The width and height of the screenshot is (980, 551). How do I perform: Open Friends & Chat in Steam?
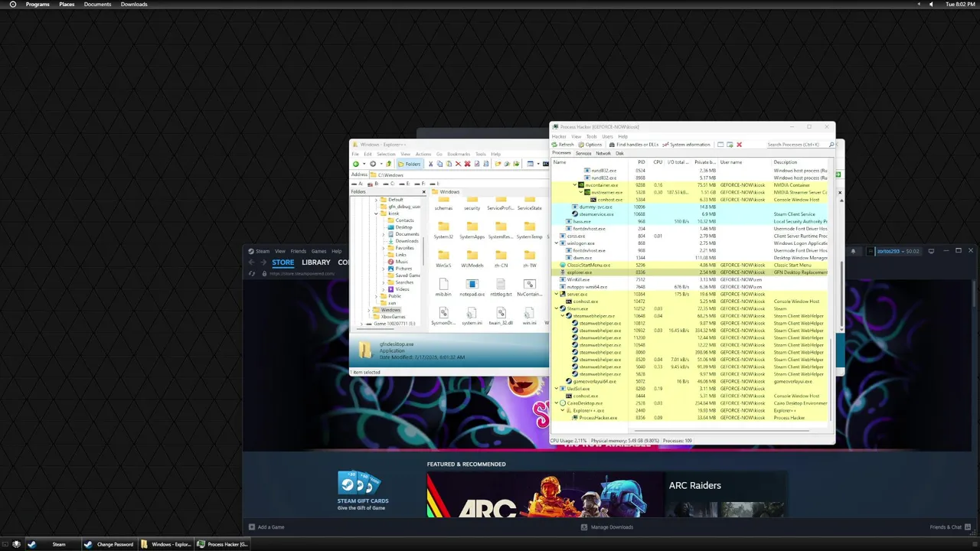[x=949, y=527]
